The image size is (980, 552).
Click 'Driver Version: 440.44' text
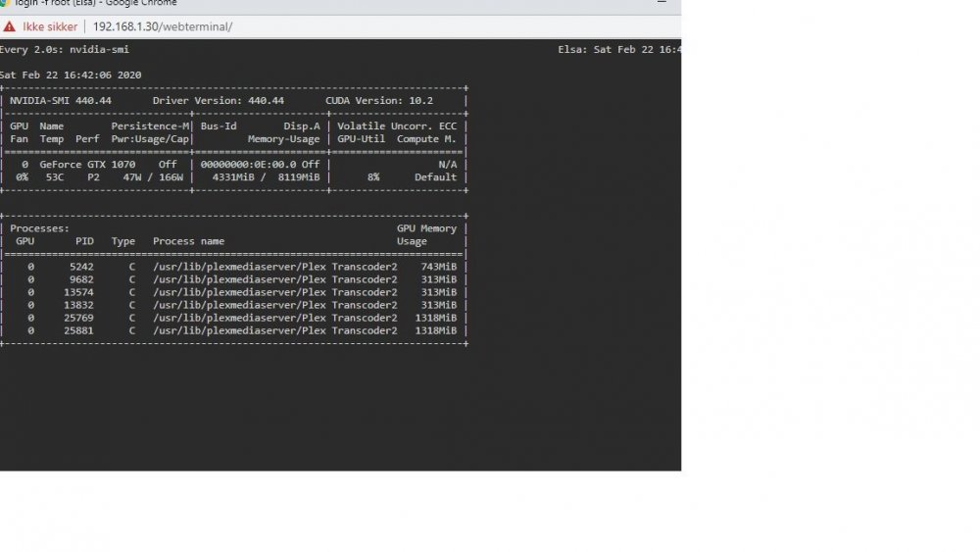[219, 101]
